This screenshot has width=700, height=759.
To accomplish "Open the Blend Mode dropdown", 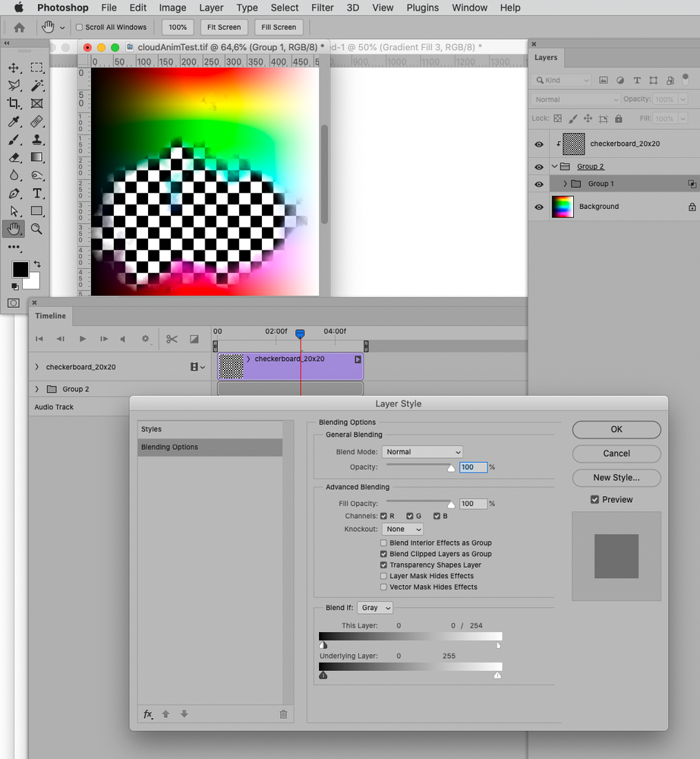I will (422, 451).
